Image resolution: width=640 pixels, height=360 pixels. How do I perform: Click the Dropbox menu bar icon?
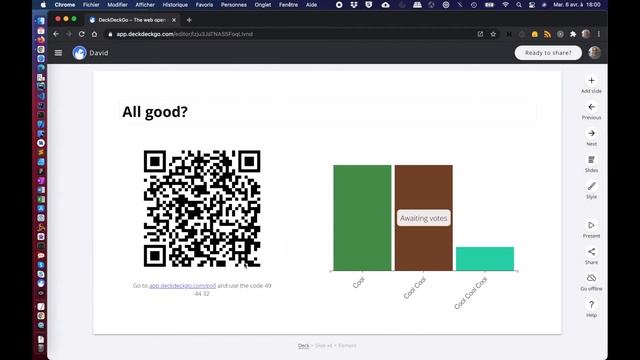coord(354,5)
